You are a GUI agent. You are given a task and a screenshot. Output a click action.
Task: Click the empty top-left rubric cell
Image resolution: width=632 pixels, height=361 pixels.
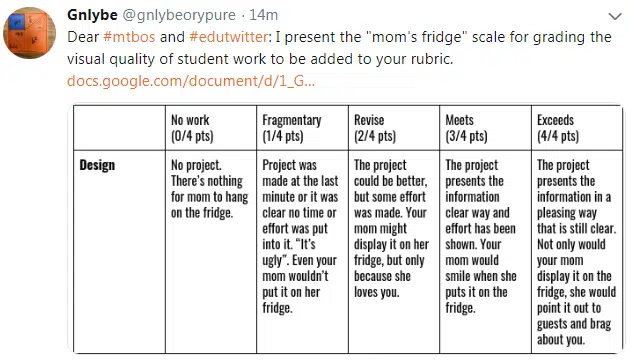pos(119,128)
